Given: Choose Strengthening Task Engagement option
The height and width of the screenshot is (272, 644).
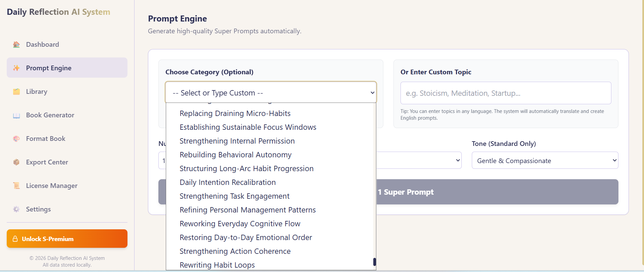Looking at the screenshot, I should point(234,196).
